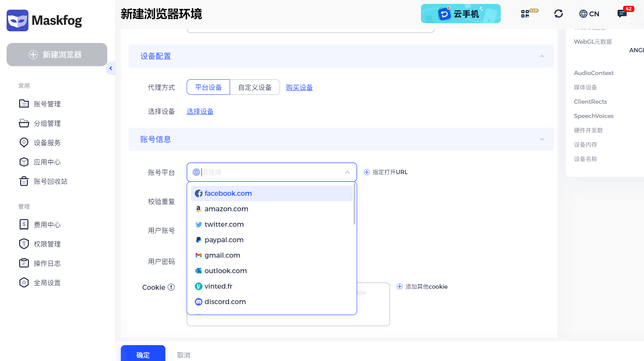Select twitter.com from platform list
644x361 pixels.
[x=271, y=224]
